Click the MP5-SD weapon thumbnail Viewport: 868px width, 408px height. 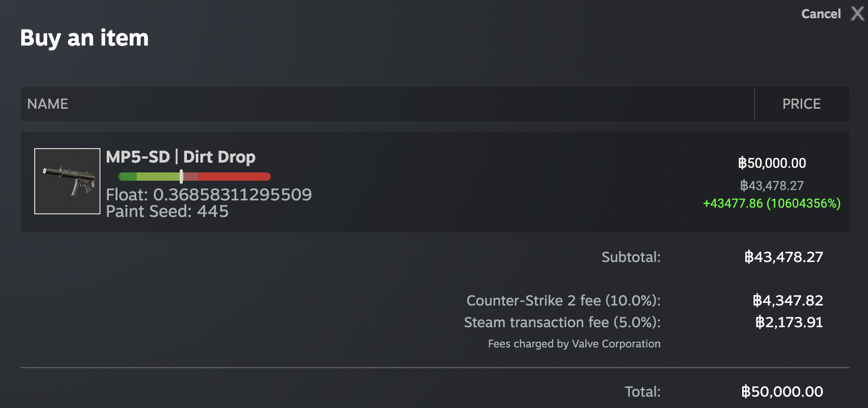(67, 181)
